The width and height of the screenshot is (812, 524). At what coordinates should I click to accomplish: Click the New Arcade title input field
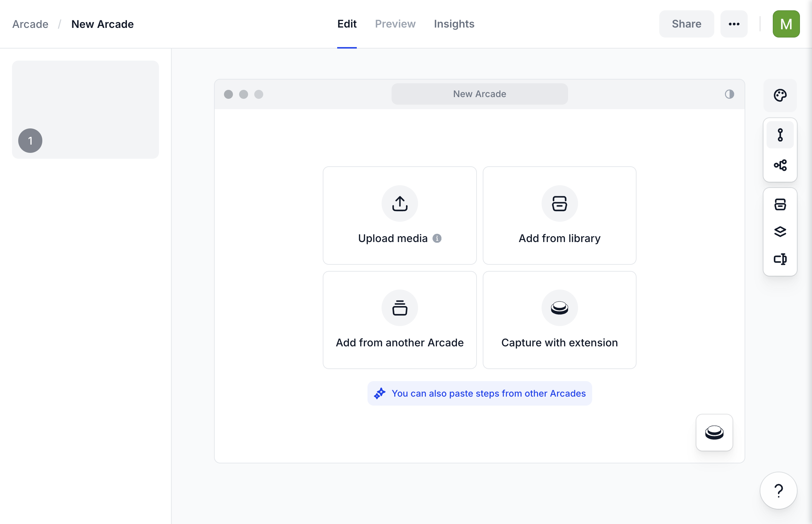coord(479,94)
